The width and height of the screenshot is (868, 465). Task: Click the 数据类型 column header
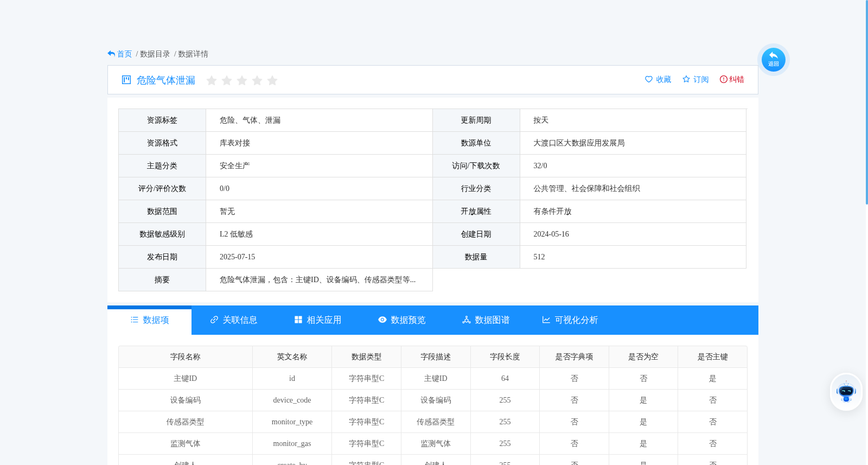(366, 357)
